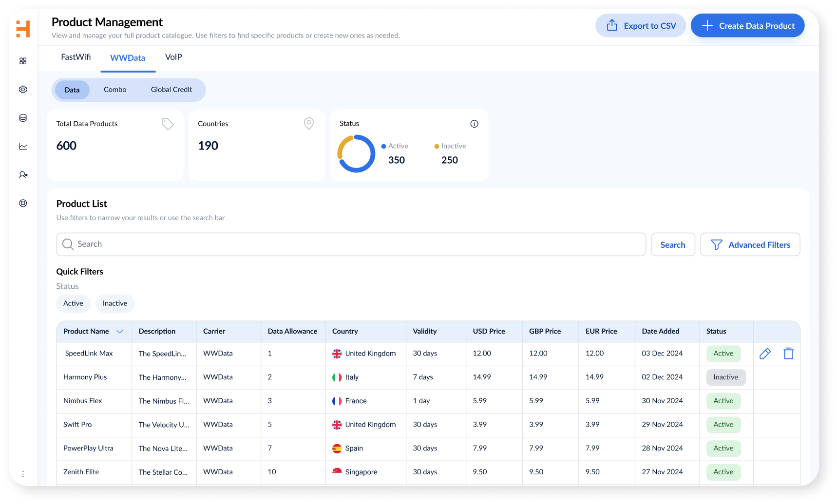Viewport: 837px width, 504px height.
Task: Switch to the FastWifi tab
Action: (76, 57)
